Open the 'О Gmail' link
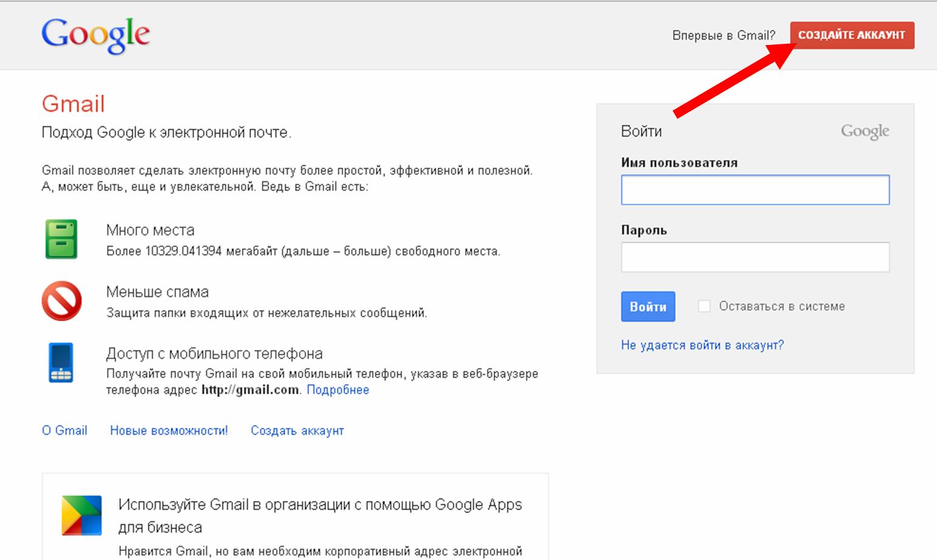 pos(64,430)
